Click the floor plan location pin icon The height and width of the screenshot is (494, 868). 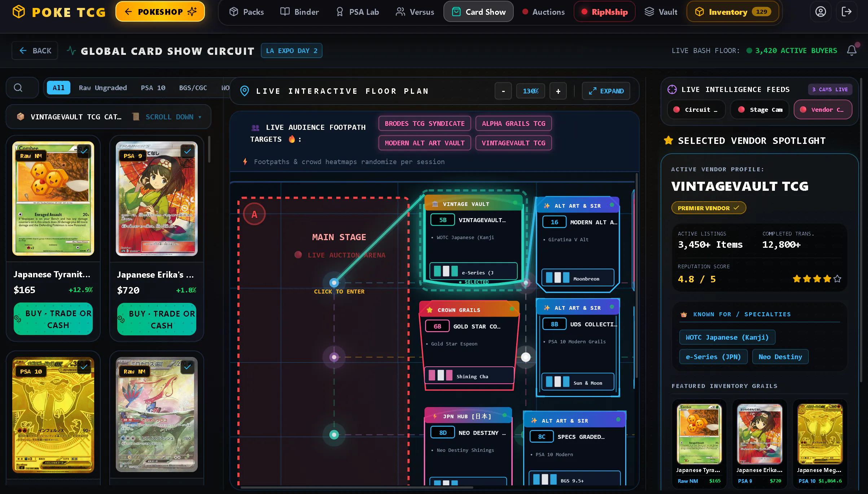[244, 91]
